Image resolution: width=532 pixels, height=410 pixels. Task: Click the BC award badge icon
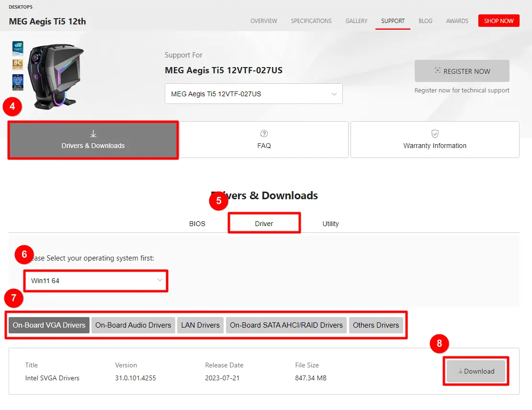(18, 65)
